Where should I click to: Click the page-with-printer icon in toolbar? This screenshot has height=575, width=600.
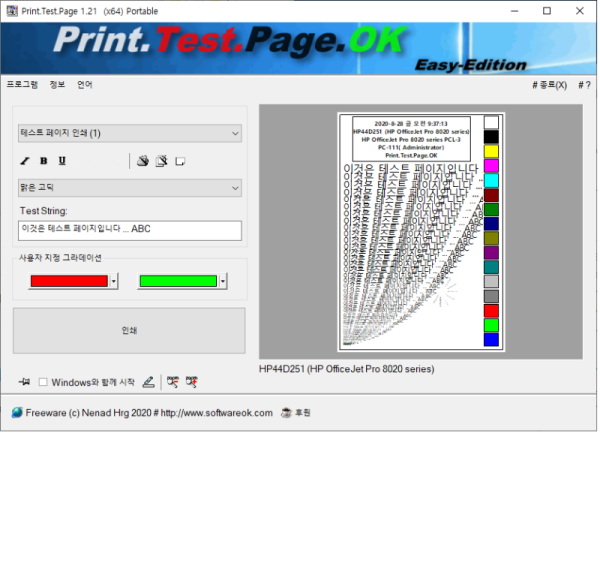161,161
